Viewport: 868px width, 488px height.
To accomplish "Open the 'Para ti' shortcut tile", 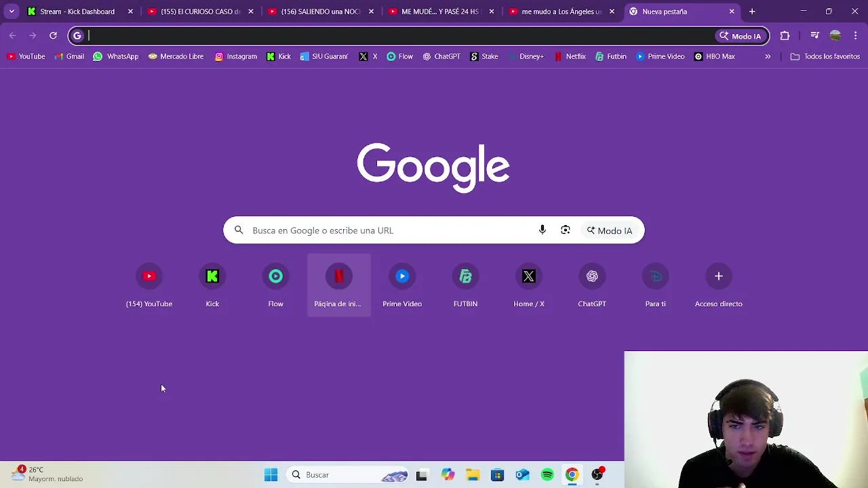I will 655,285.
